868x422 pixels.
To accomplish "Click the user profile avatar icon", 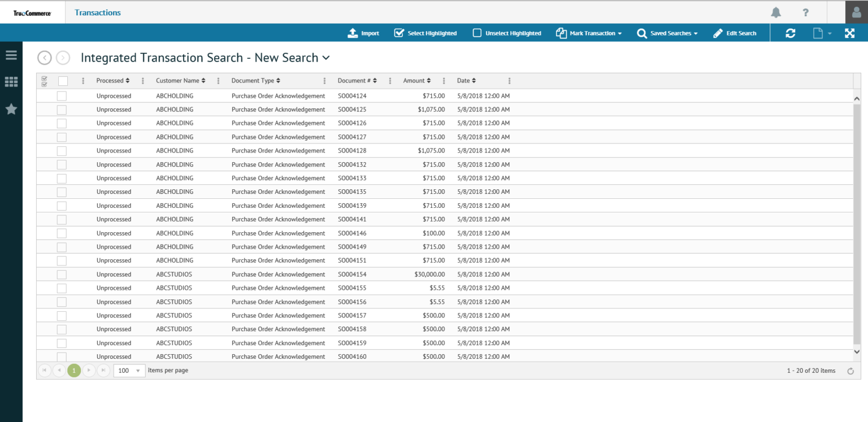I will tap(856, 12).
